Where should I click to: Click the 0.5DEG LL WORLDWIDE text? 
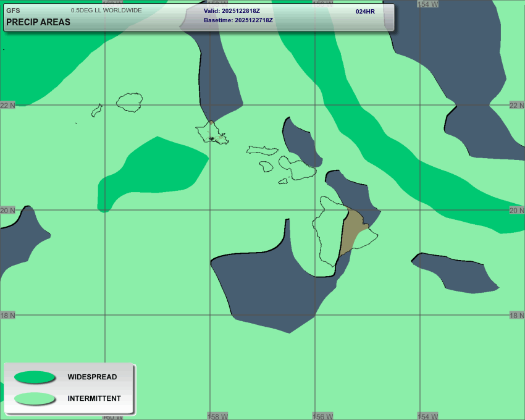(106, 10)
